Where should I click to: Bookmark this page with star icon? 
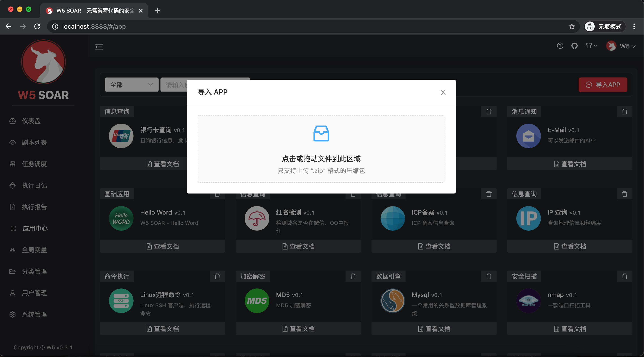[572, 26]
